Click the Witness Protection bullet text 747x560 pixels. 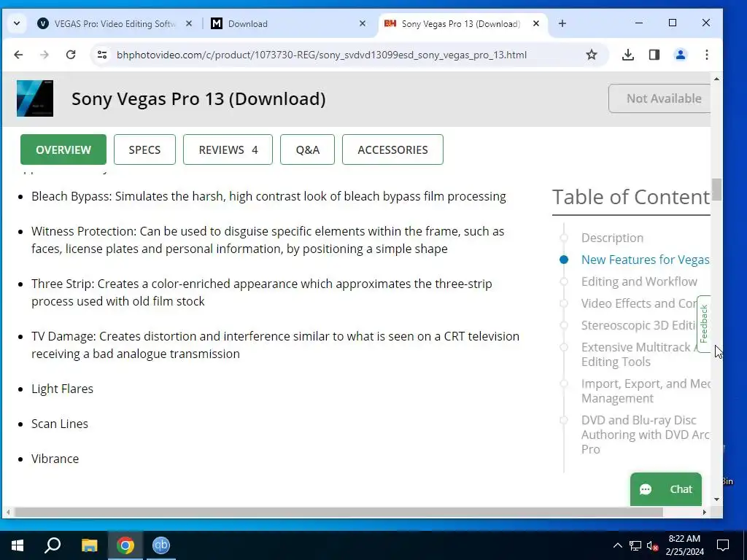click(x=268, y=240)
